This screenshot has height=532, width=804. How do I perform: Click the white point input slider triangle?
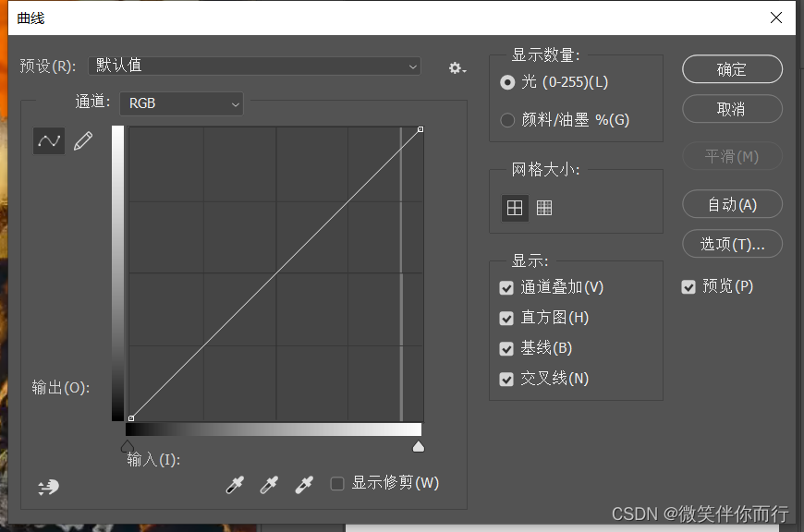point(419,446)
